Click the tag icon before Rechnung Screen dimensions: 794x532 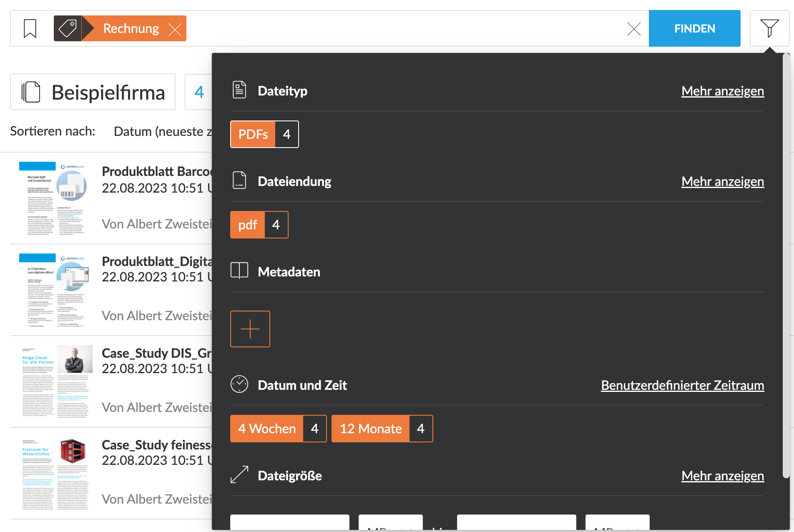point(68,28)
